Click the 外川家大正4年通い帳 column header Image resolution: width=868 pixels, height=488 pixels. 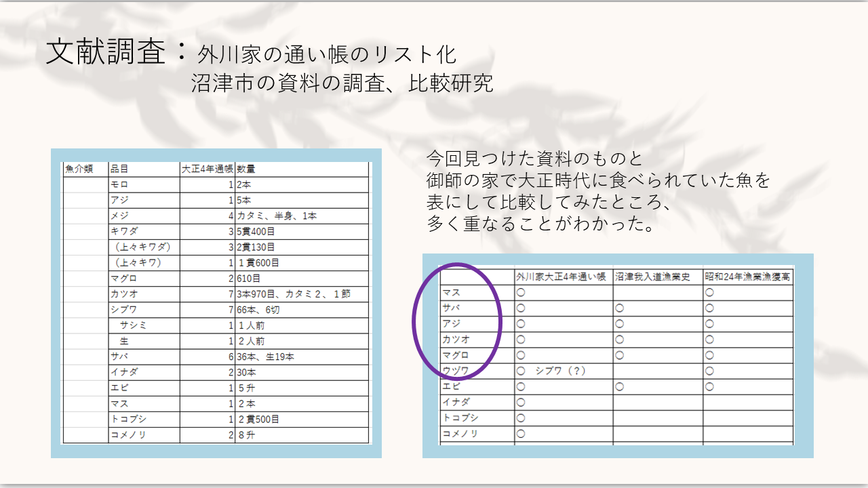pos(563,277)
